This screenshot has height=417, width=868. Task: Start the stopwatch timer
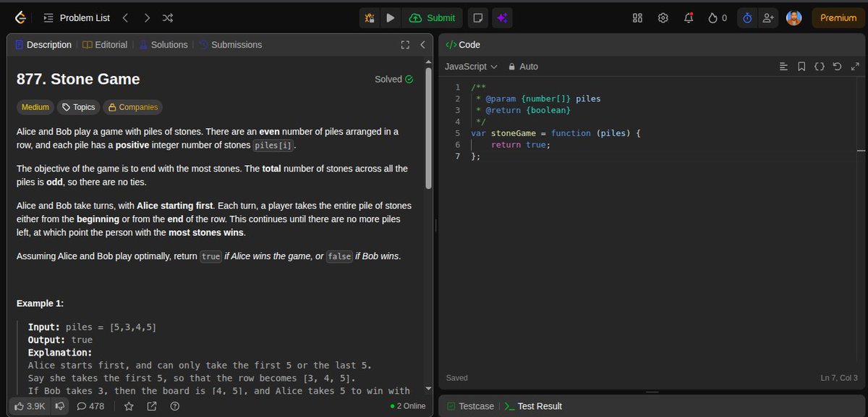[747, 17]
